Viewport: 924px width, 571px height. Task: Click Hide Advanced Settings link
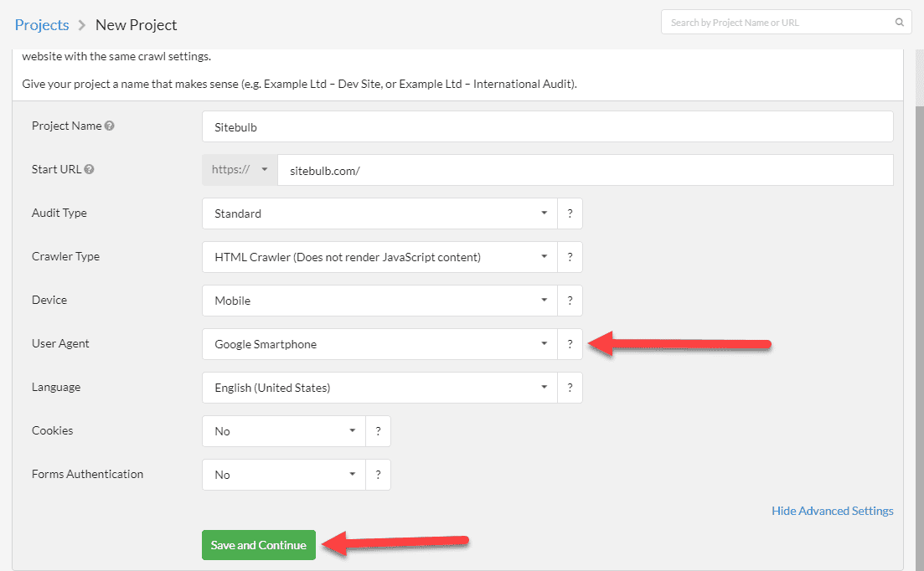click(832, 511)
